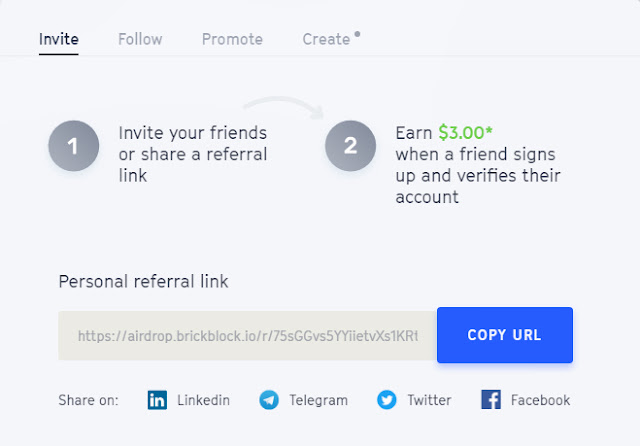Switch to the Invite tab

(x=59, y=40)
